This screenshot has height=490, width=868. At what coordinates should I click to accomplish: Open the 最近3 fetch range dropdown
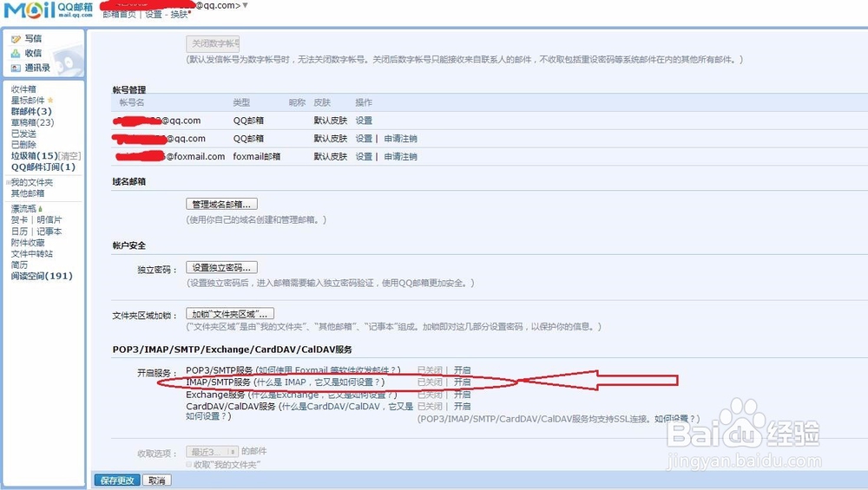tap(213, 452)
